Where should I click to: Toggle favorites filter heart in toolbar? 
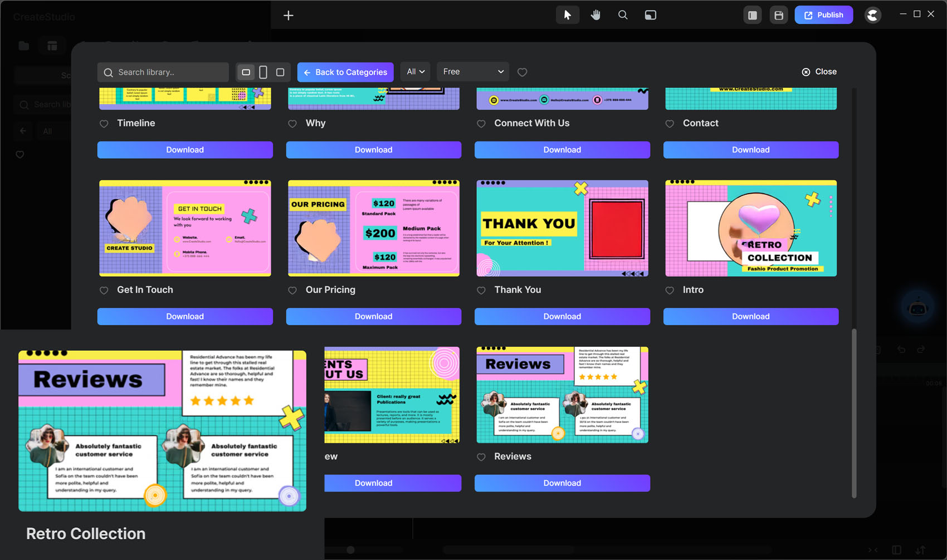point(522,72)
